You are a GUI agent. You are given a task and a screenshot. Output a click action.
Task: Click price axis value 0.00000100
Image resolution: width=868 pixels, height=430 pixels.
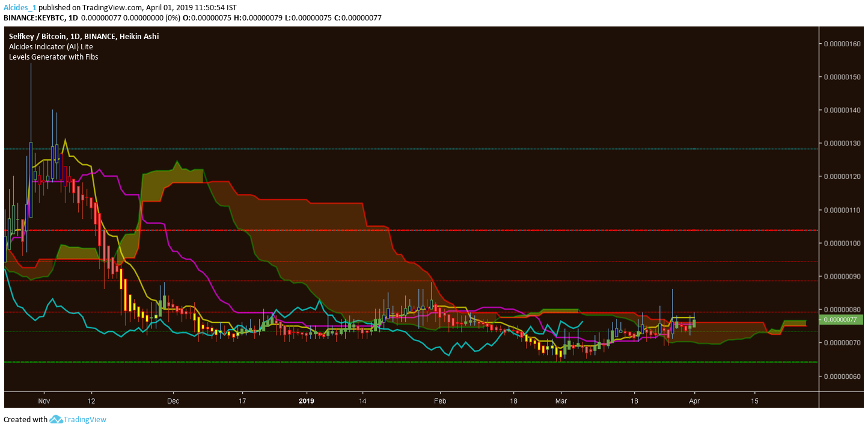tap(842, 243)
